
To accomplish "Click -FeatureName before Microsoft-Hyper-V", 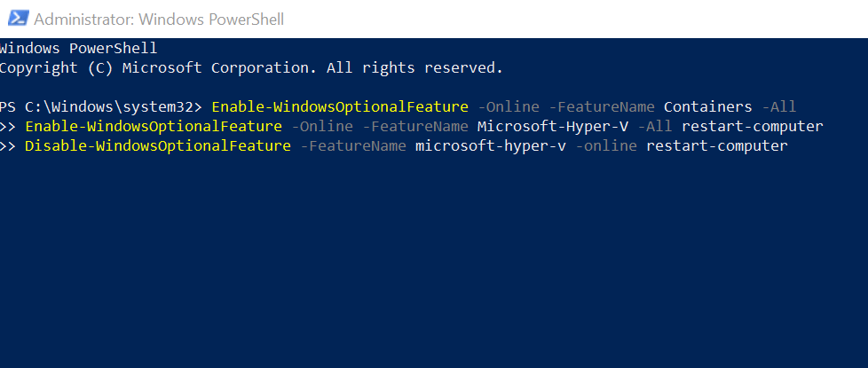I will [x=415, y=127].
